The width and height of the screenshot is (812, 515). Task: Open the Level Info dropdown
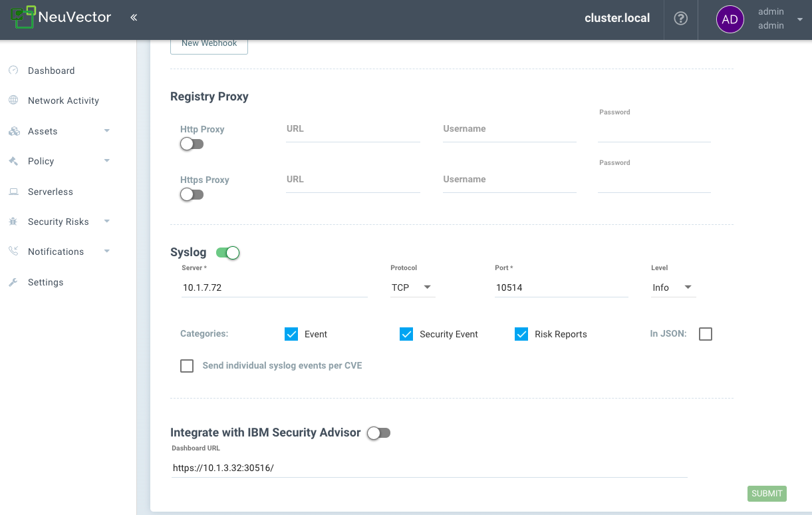[x=672, y=287]
